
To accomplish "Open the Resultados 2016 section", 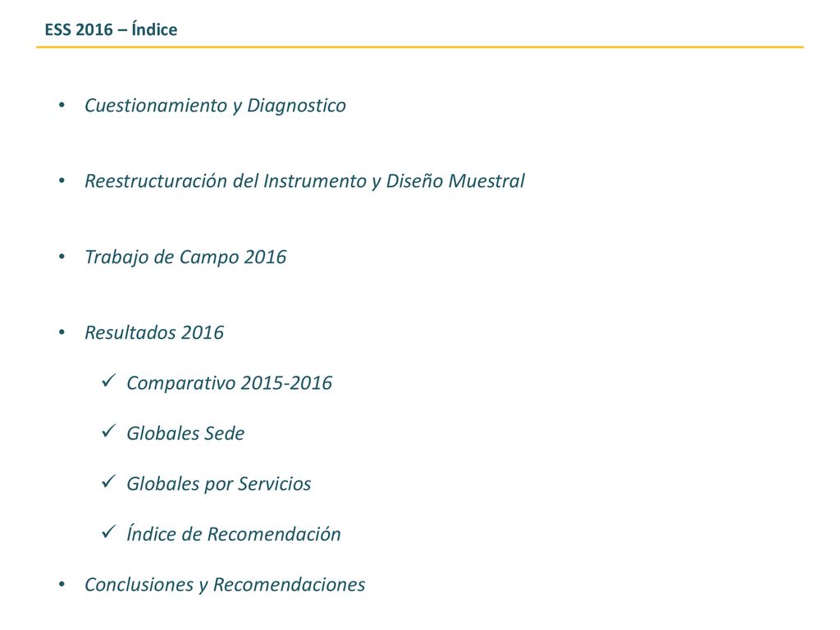I will point(154,333).
